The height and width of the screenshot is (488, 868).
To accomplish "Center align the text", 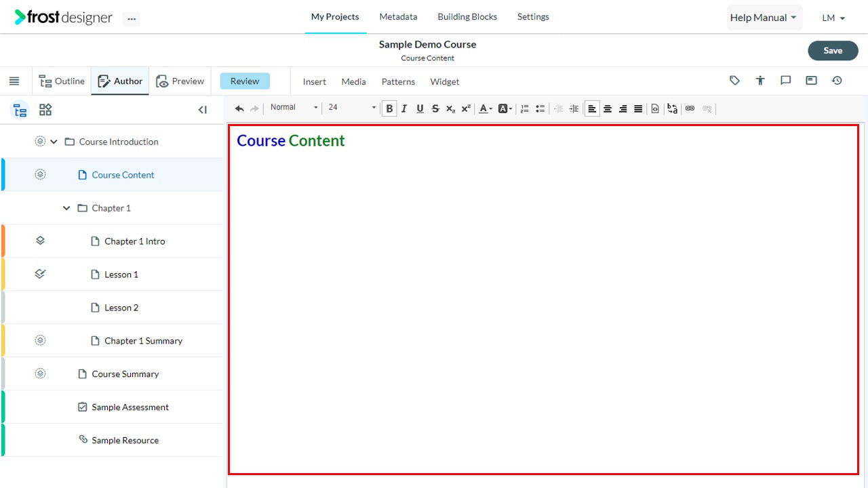I will click(608, 108).
